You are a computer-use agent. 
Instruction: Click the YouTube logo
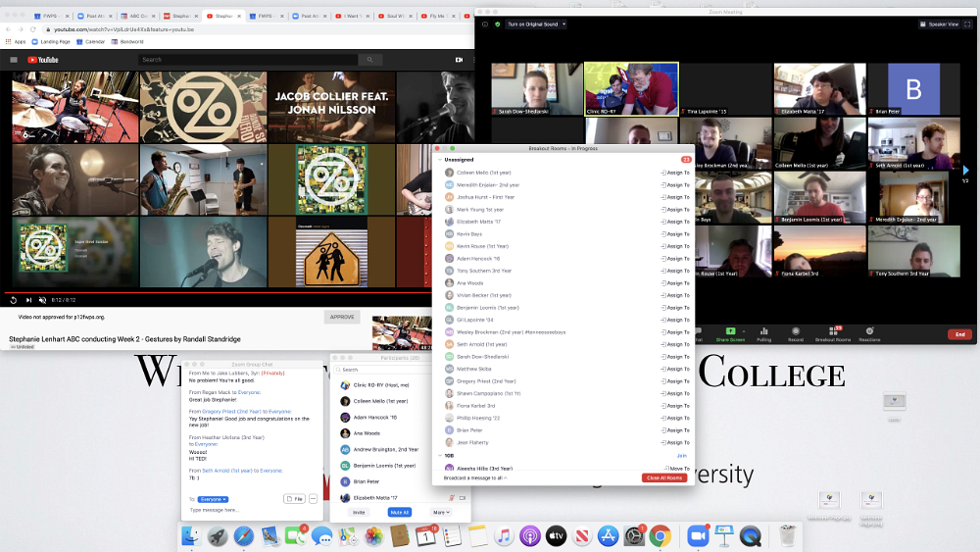pyautogui.click(x=42, y=60)
